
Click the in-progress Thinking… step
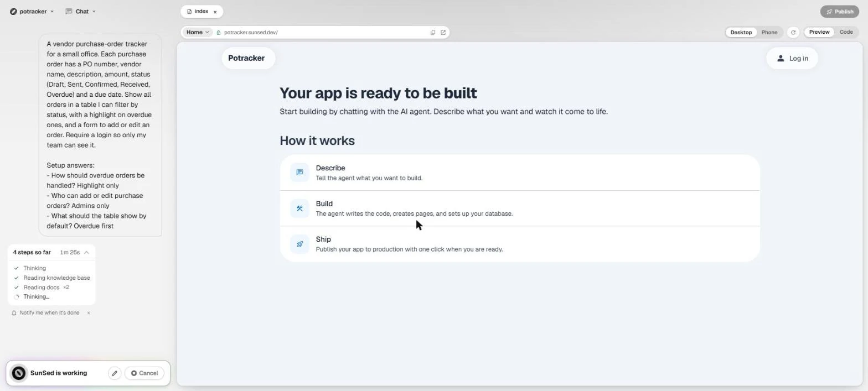[x=36, y=297]
